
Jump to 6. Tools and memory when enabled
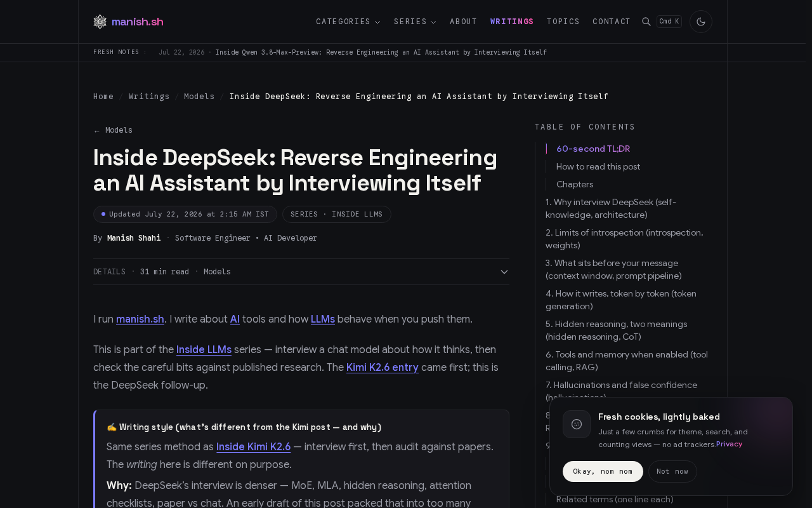pos(627,361)
